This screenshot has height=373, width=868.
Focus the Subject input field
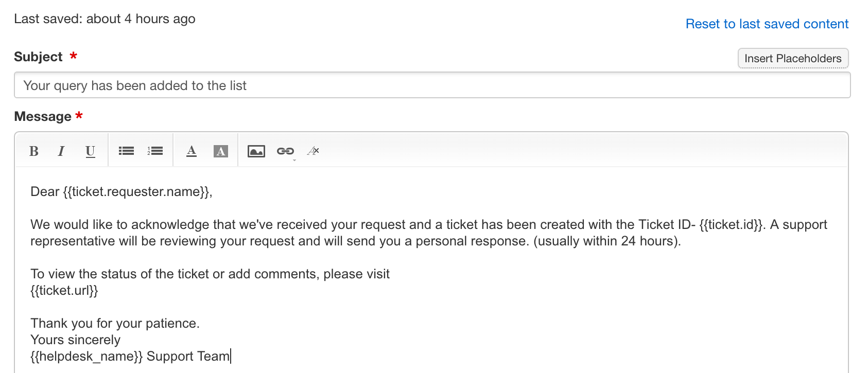click(431, 85)
